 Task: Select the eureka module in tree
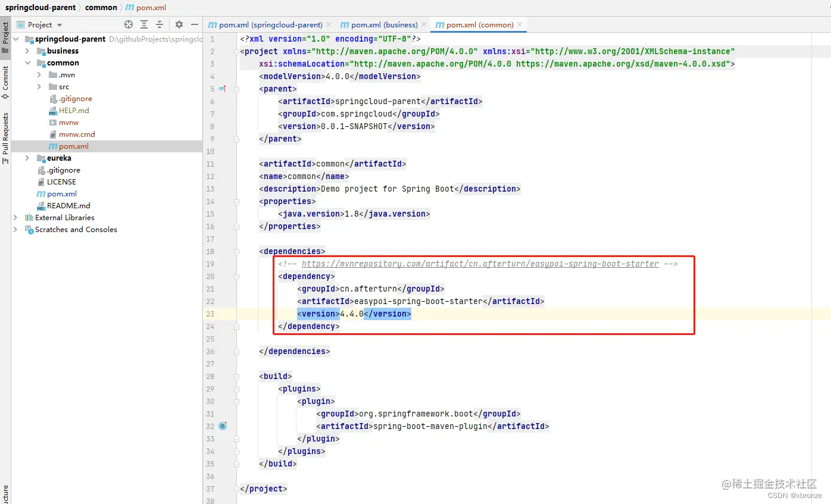59,158
